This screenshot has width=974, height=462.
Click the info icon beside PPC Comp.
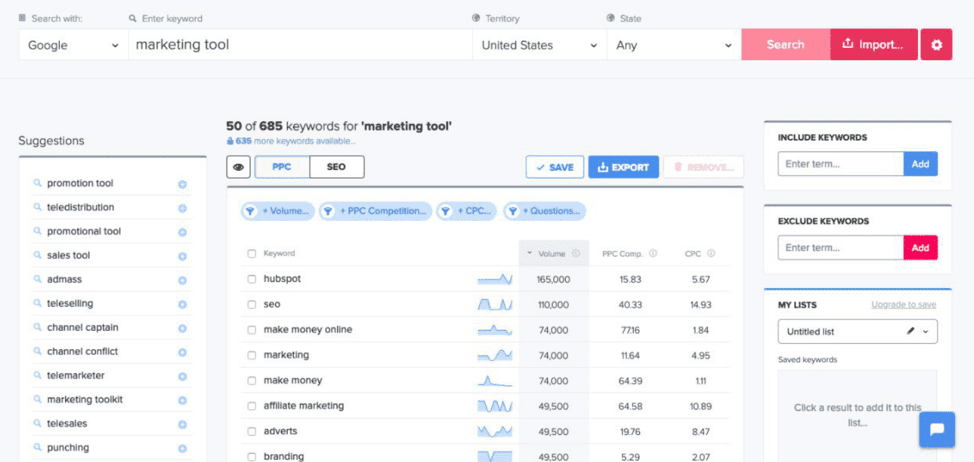click(x=653, y=254)
